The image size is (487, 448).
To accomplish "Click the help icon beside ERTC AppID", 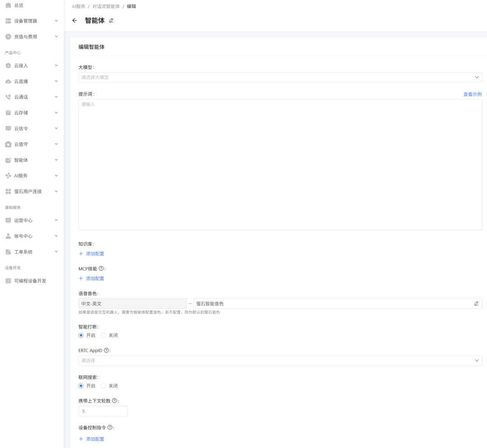I will [107, 350].
